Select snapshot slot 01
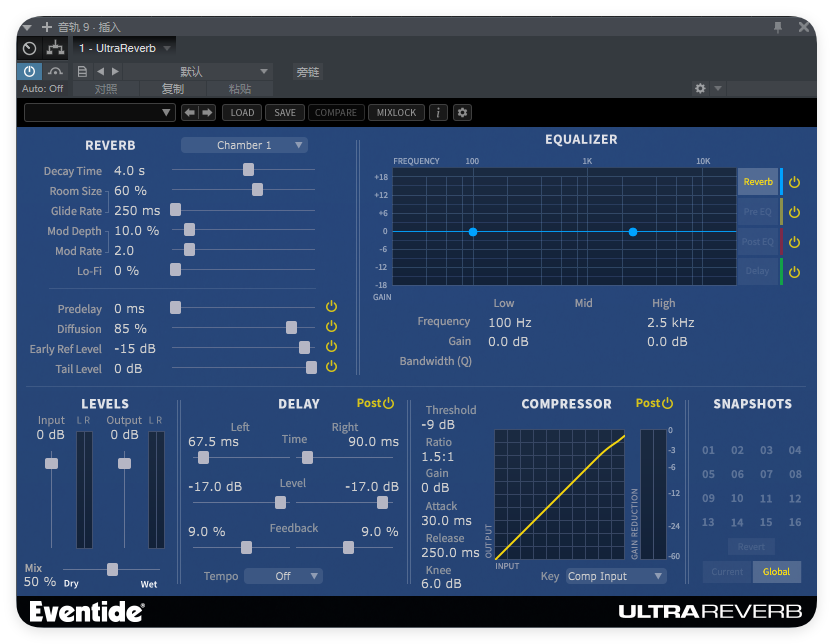Screen dimensions: 833x644 (x=708, y=451)
